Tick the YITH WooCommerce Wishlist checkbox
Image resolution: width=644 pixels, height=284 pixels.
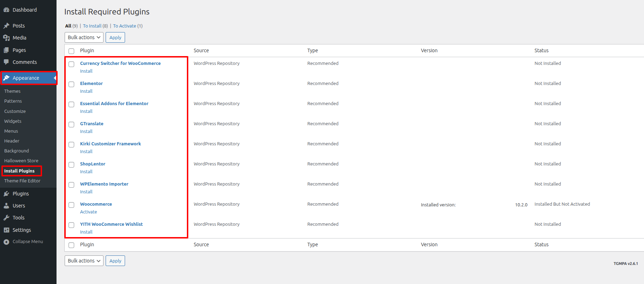tap(71, 225)
